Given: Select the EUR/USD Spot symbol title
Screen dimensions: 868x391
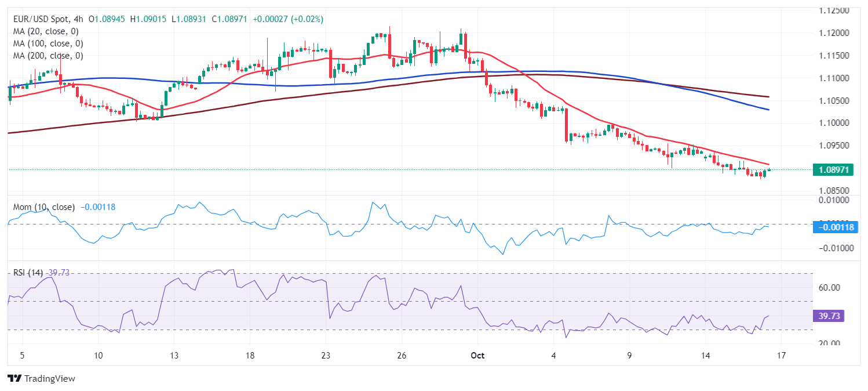Looking at the screenshot, I should point(40,19).
